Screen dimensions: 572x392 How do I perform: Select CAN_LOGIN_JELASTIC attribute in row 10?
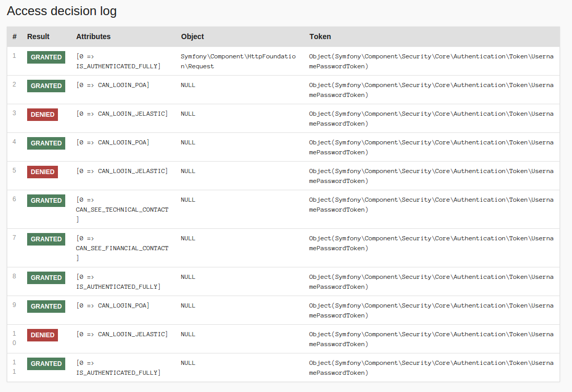click(x=122, y=335)
